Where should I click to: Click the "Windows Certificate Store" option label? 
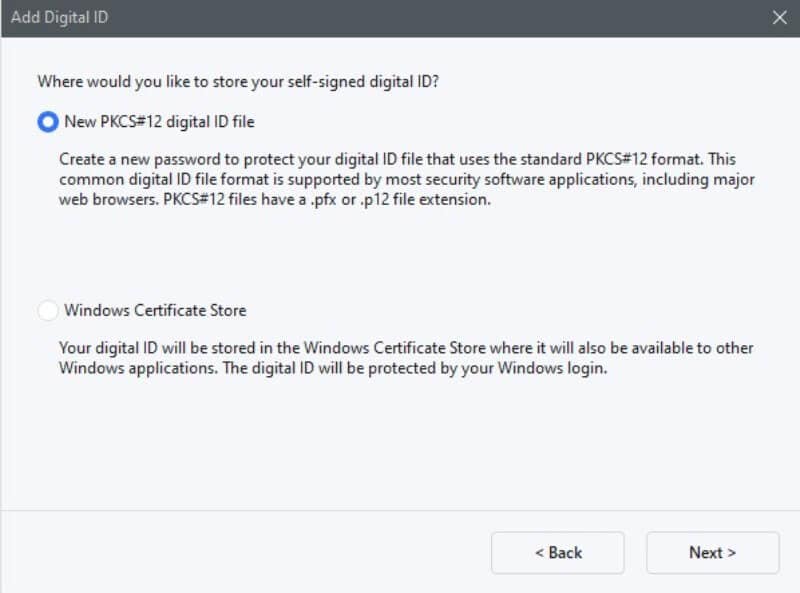(x=155, y=311)
